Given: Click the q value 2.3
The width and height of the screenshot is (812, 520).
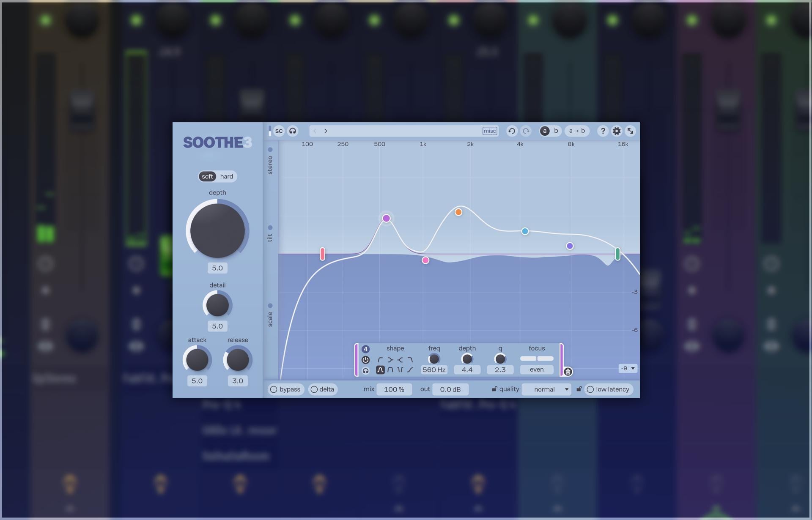Looking at the screenshot, I should pyautogui.click(x=500, y=370).
